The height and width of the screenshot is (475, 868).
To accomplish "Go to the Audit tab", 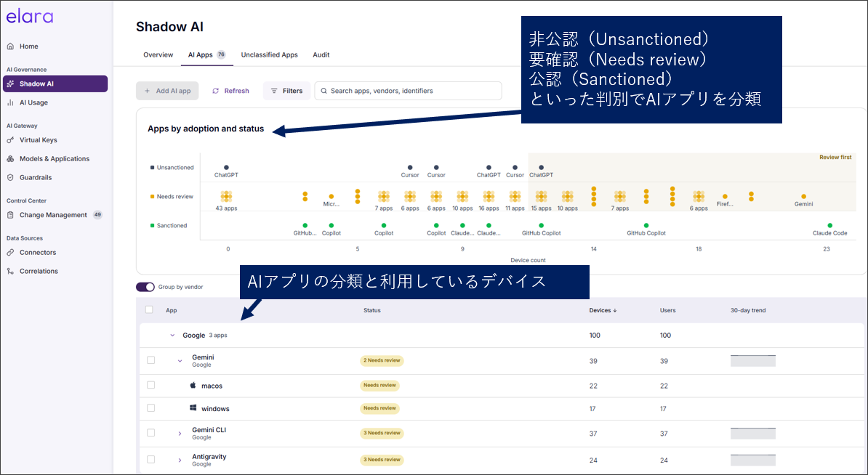I will point(321,55).
